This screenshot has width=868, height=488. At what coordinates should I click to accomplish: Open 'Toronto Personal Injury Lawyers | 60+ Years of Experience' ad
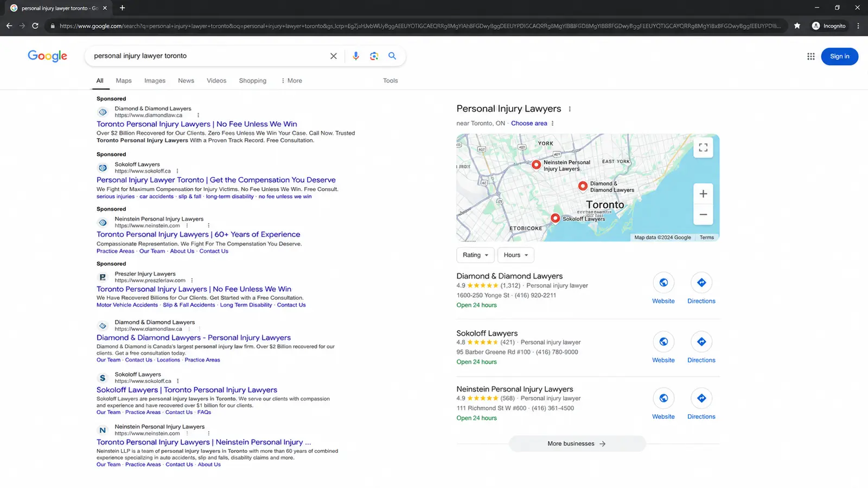click(x=199, y=234)
